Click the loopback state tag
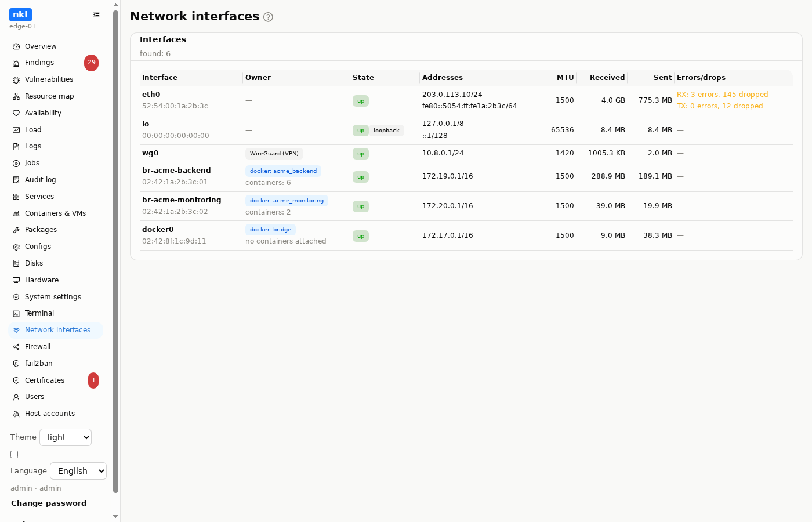This screenshot has width=812, height=522. 386,130
